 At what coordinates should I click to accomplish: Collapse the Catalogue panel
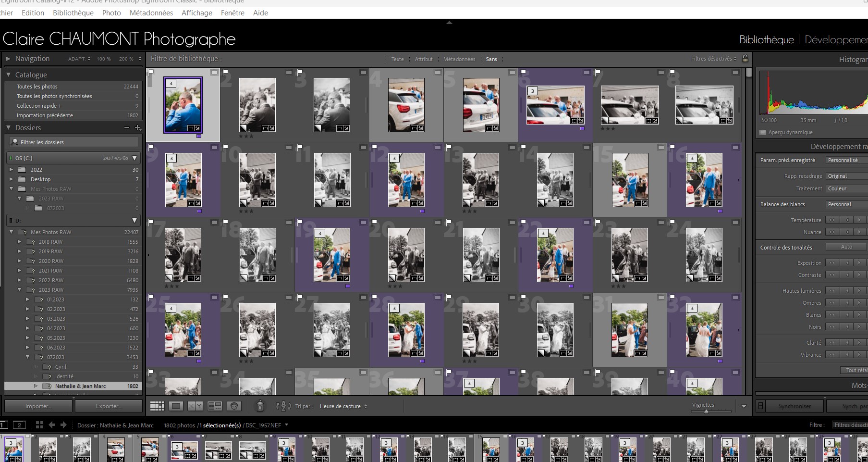(8, 75)
